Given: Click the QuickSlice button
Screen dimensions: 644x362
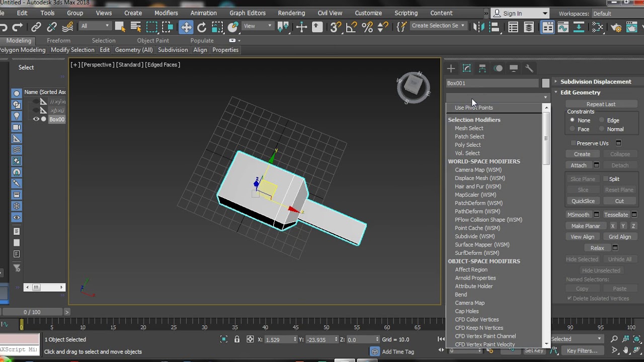Looking at the screenshot, I should (x=583, y=201).
